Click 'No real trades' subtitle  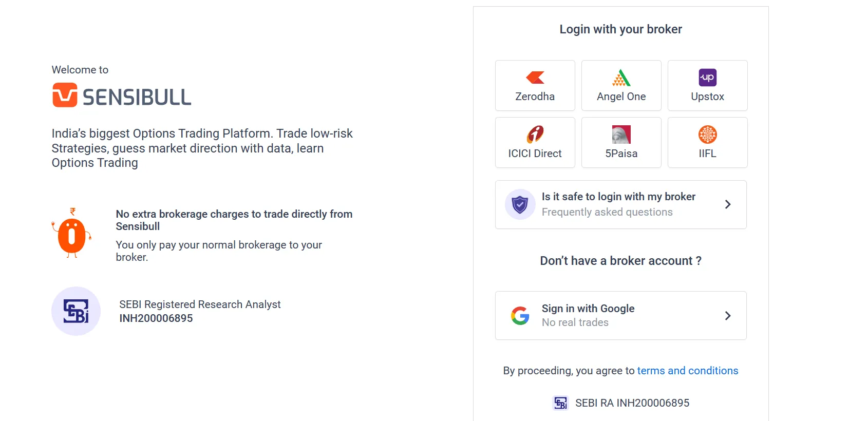575,322
